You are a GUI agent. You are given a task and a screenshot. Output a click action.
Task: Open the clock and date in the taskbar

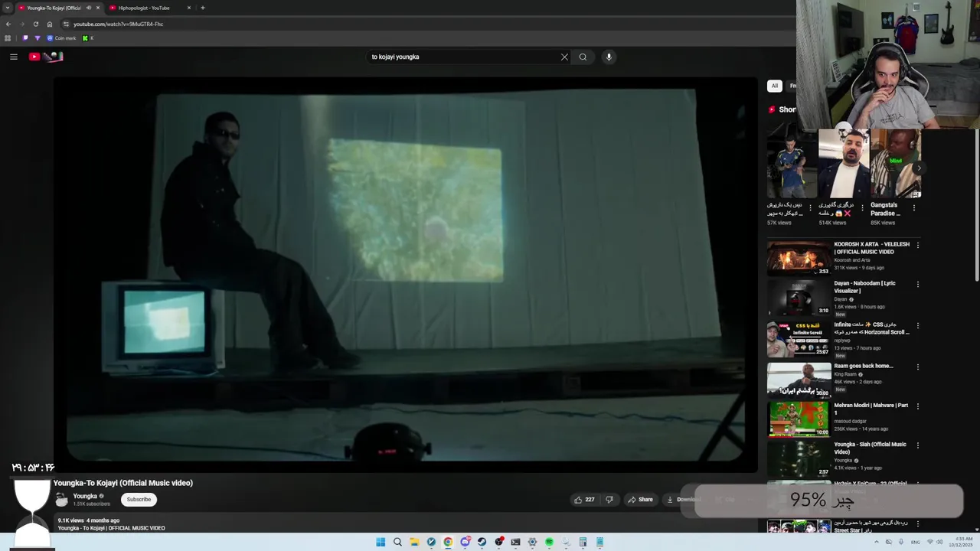pos(960,542)
